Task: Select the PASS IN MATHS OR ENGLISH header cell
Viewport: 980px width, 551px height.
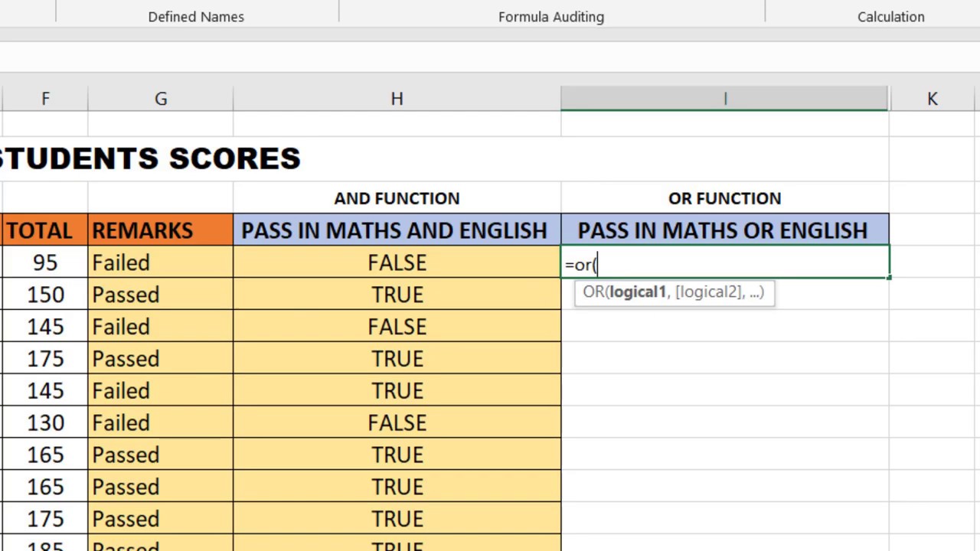Action: tap(725, 230)
